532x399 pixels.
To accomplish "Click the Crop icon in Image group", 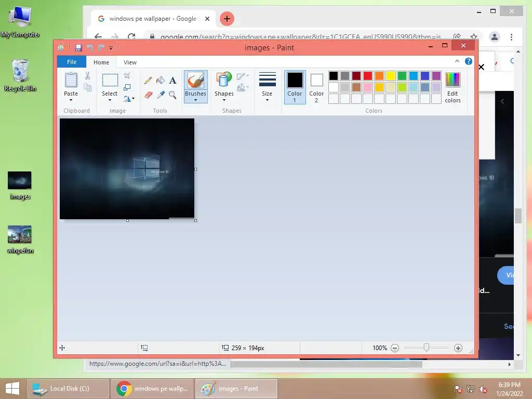I will pos(127,76).
